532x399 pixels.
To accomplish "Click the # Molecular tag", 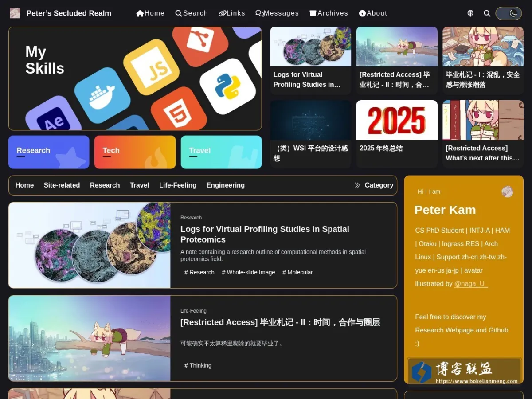I will (x=297, y=272).
